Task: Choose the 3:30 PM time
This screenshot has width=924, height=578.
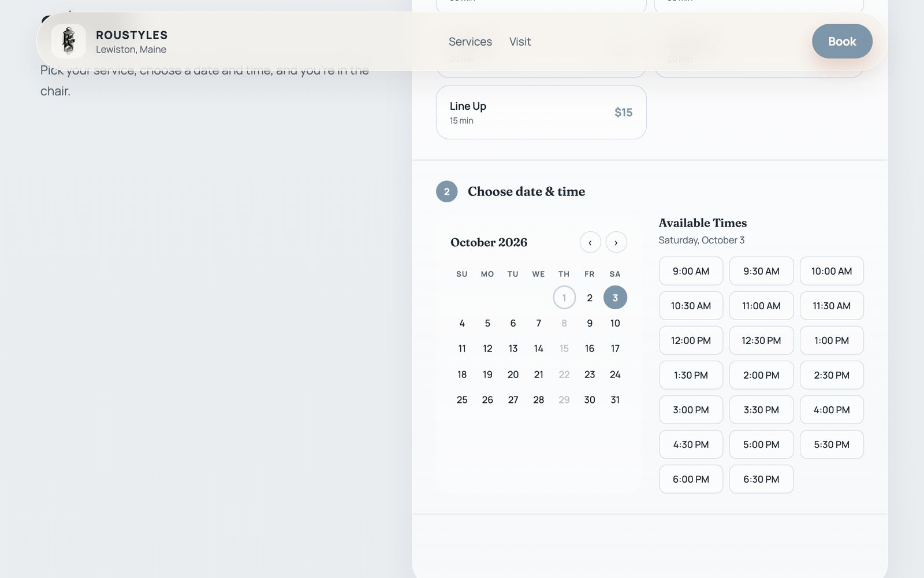Action: 761,410
